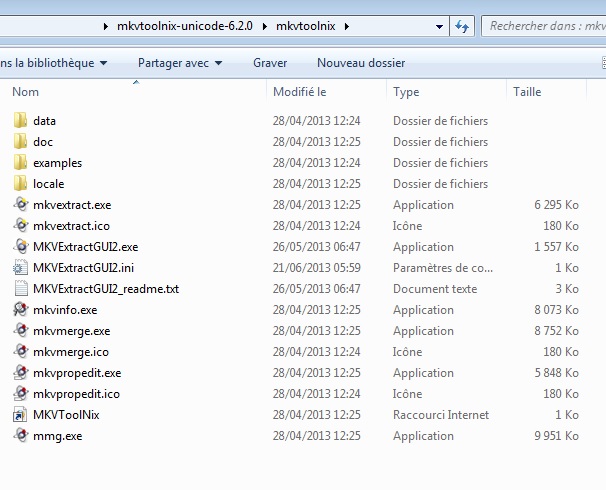This screenshot has width=606, height=490.
Task: Click the Graver toolbar button
Action: 270,63
